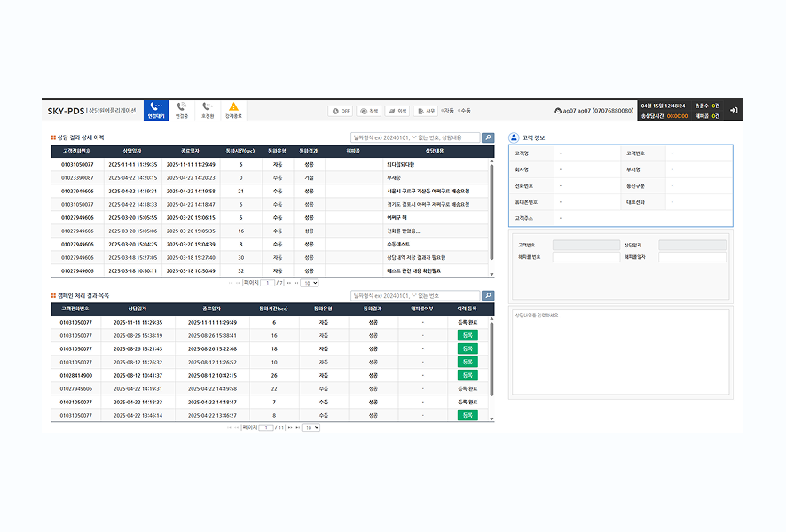
Task: Click page number field under 캠페인 table
Action: tap(266, 427)
